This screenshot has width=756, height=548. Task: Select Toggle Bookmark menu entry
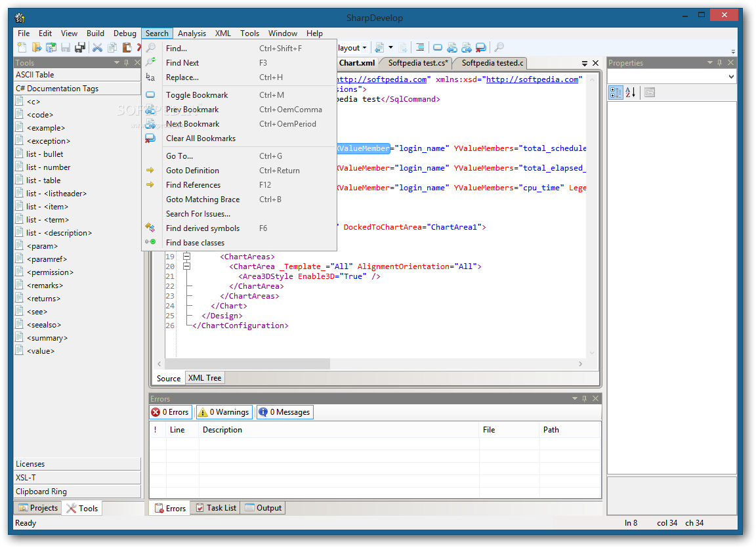239,95
